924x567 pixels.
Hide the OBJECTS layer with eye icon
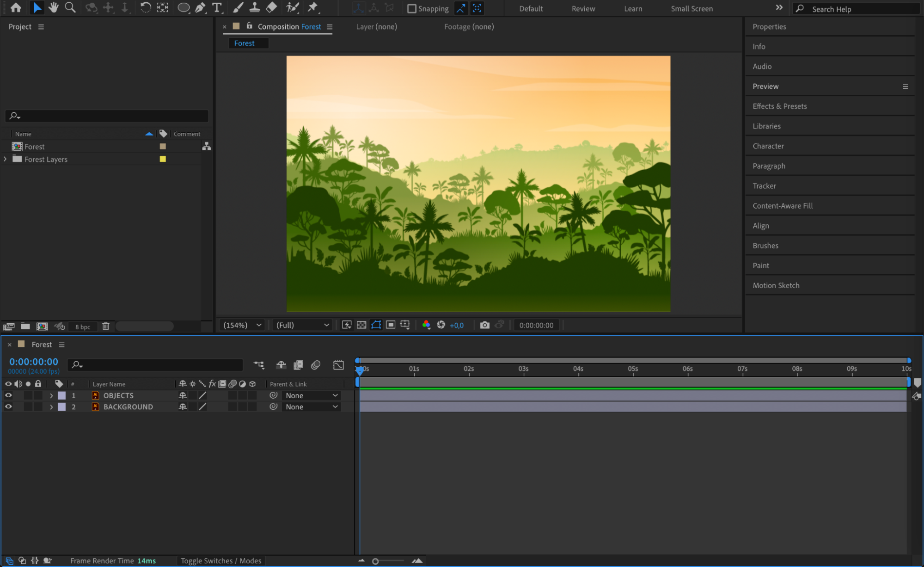point(8,395)
